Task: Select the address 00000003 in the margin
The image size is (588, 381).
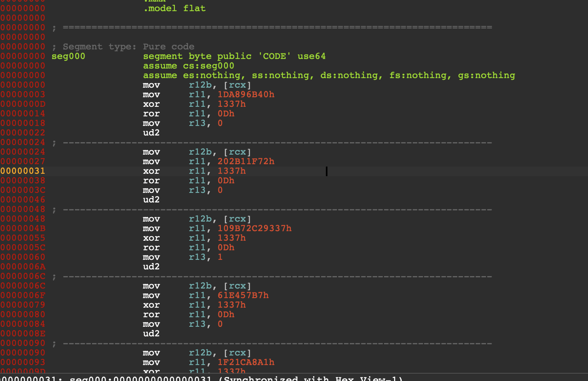Action: coord(23,94)
